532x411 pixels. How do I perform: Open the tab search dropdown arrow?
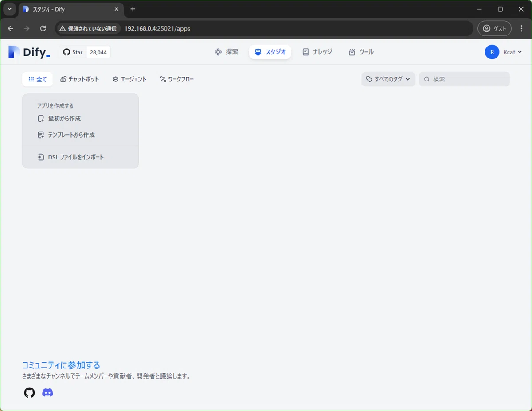(x=9, y=9)
